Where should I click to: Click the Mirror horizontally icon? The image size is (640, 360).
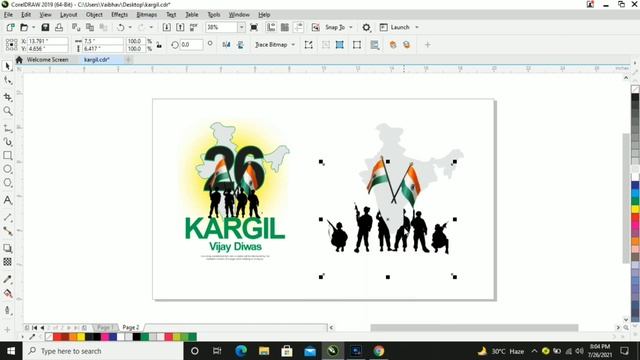click(226, 44)
